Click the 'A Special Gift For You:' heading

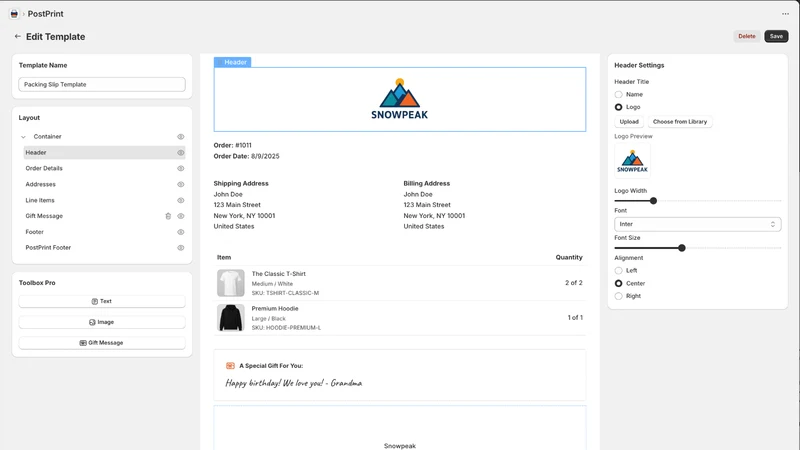point(271,366)
